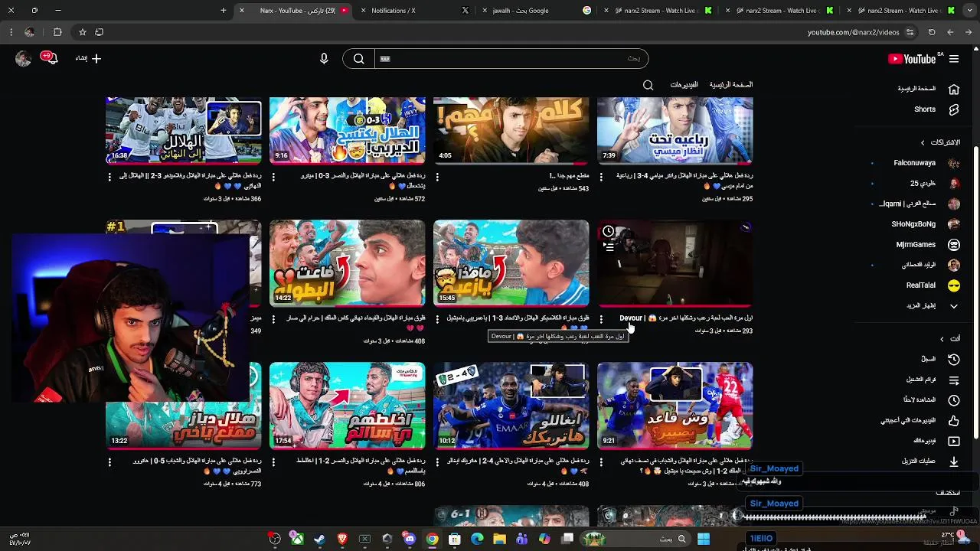Expand show more subscriptions
Screen dimensions: 980x551
click(932, 306)
